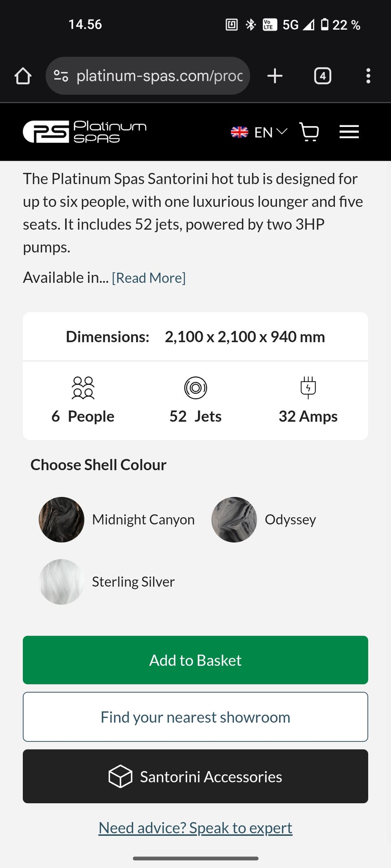
Task: Open the browser three-dot menu
Action: coord(368,76)
